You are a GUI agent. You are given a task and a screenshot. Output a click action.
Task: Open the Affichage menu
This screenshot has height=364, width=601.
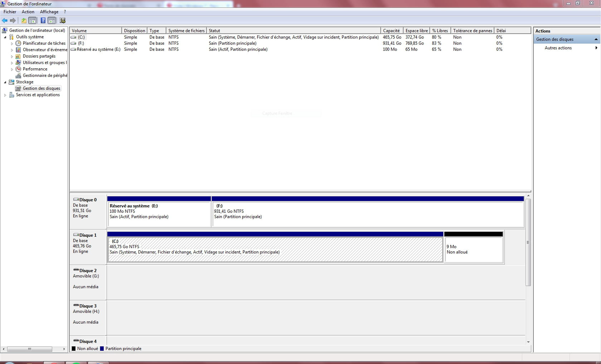click(49, 12)
